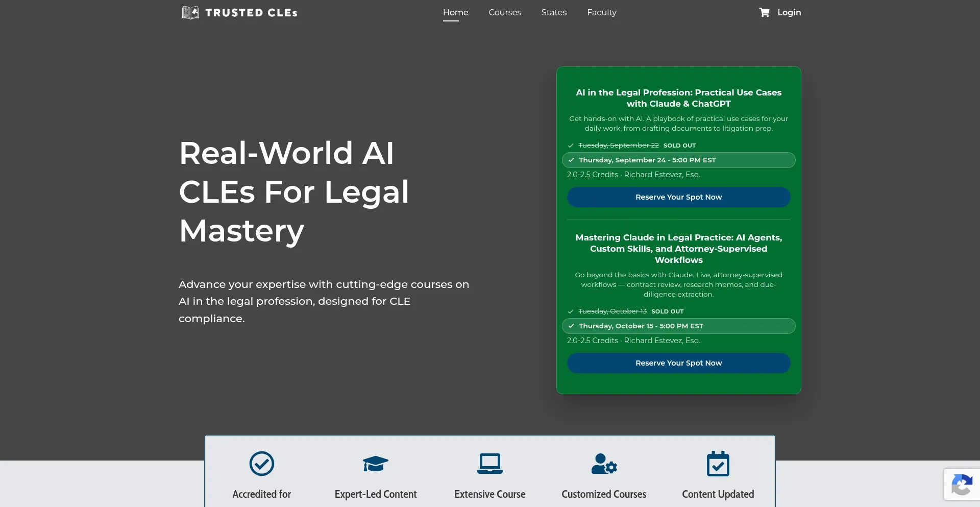
Task: Click the Accredited checkmark circle icon
Action: click(262, 464)
